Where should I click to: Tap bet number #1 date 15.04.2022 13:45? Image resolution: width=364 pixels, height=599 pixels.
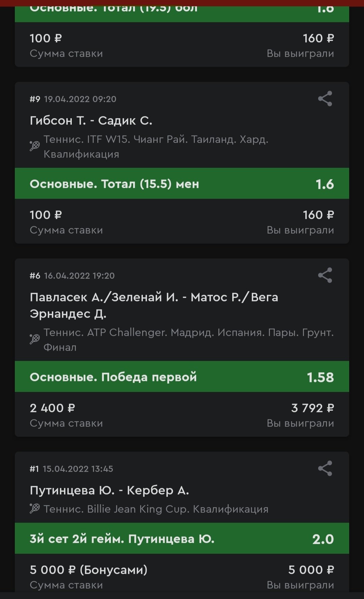(71, 469)
